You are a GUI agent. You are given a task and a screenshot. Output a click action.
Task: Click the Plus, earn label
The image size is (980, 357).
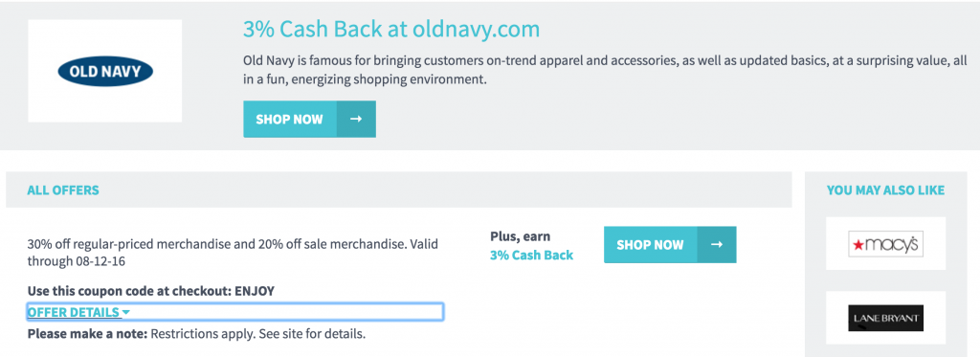pyautogui.click(x=521, y=237)
